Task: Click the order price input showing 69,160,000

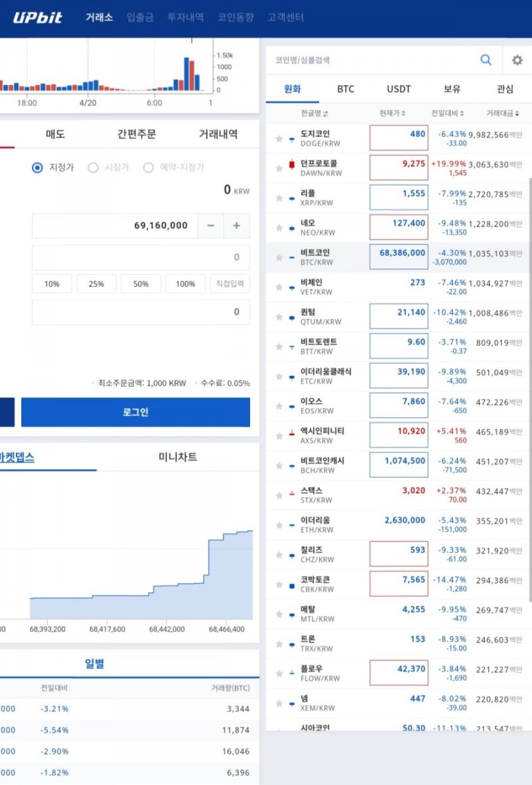Action: tap(113, 226)
